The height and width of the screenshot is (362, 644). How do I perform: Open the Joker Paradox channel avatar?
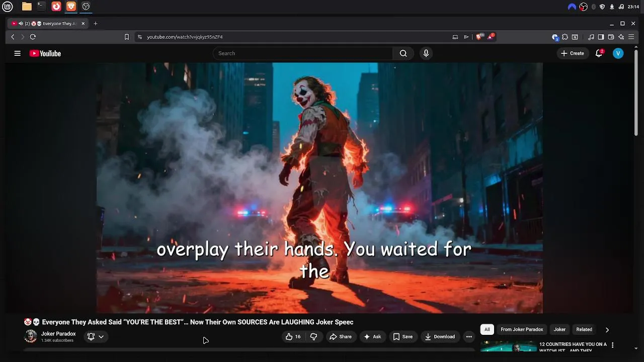coord(31,336)
